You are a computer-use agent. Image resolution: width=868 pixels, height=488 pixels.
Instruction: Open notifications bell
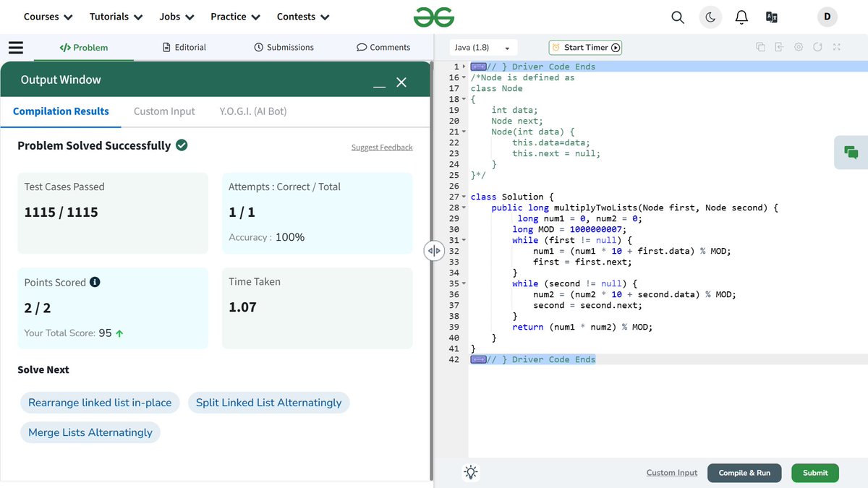[x=741, y=17]
